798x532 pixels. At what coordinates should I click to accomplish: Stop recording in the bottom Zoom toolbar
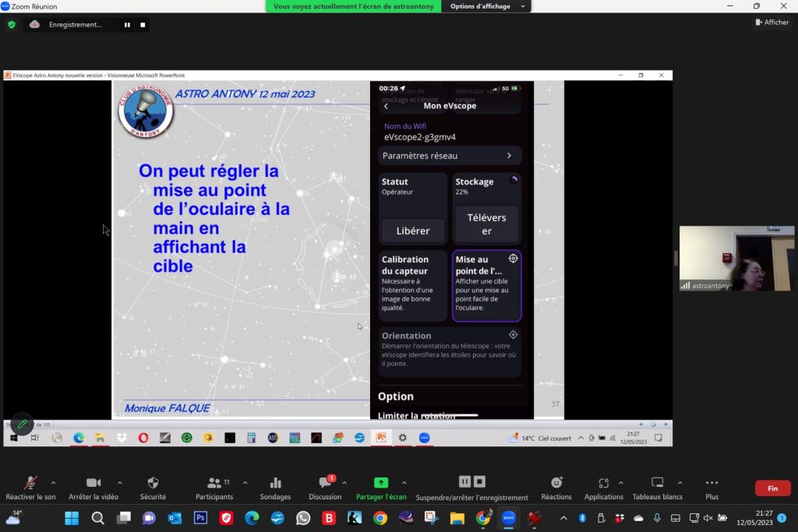pos(479,481)
